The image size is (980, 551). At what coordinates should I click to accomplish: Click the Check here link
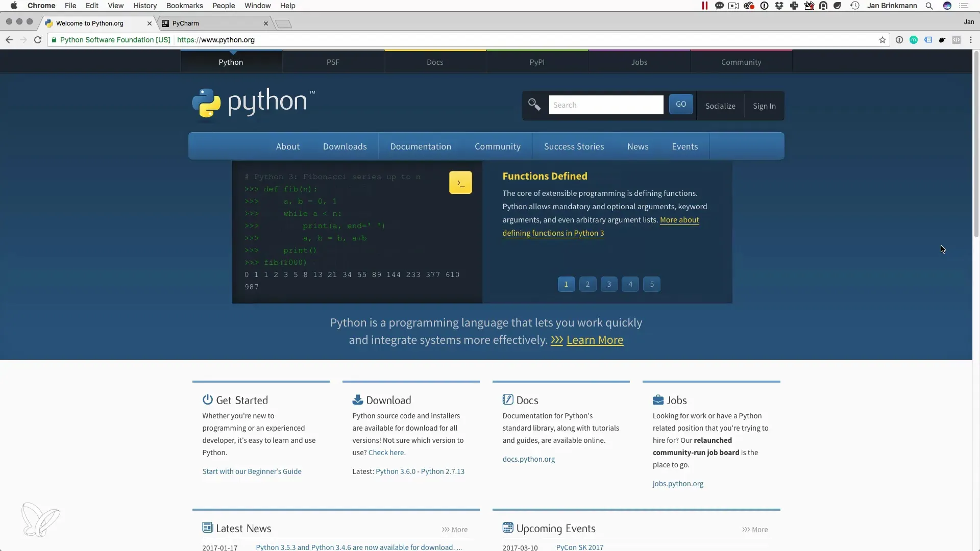click(386, 453)
